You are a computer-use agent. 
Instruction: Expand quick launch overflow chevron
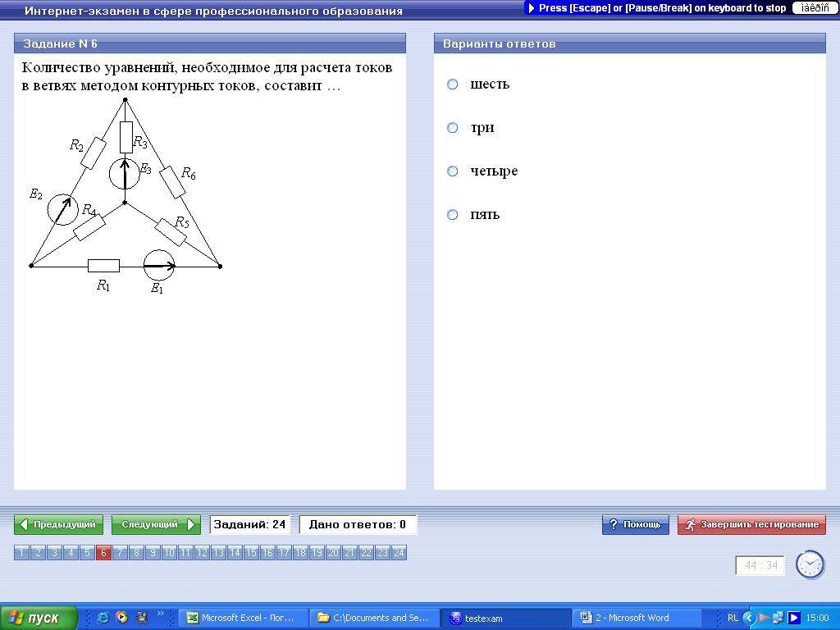tap(160, 614)
